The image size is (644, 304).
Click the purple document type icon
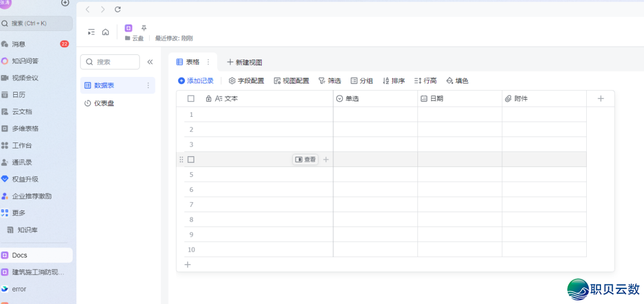coord(129,28)
